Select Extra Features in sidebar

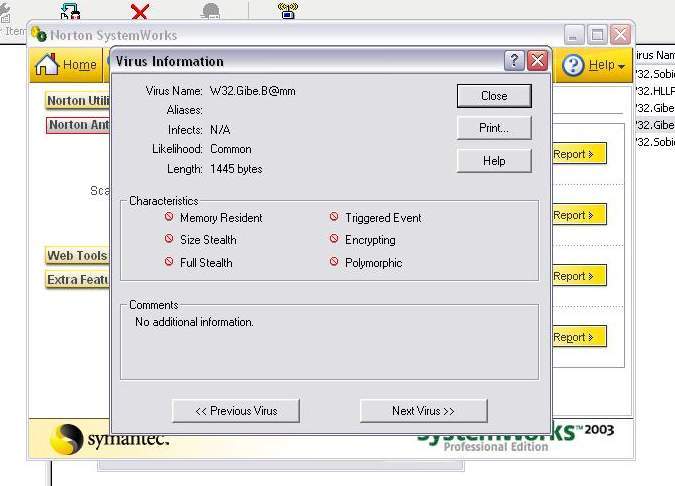pyautogui.click(x=77, y=280)
